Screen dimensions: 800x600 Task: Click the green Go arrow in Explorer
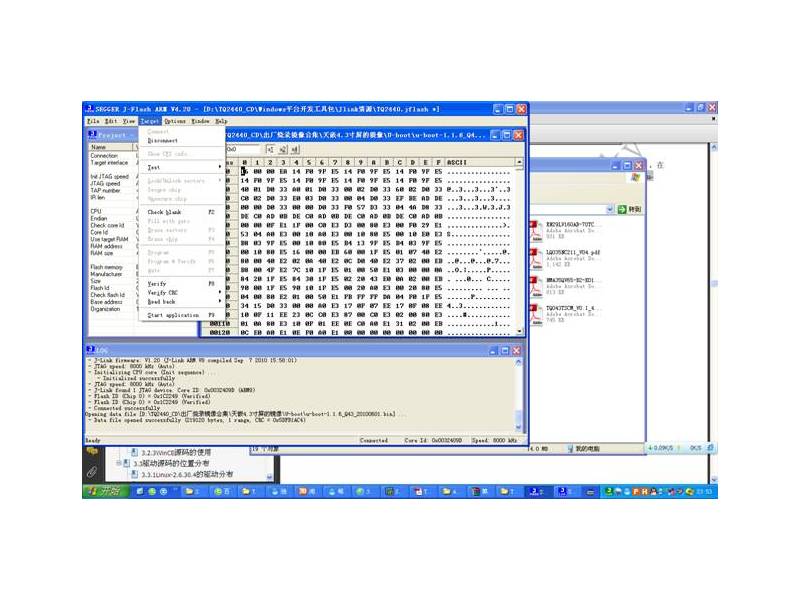click(x=623, y=209)
